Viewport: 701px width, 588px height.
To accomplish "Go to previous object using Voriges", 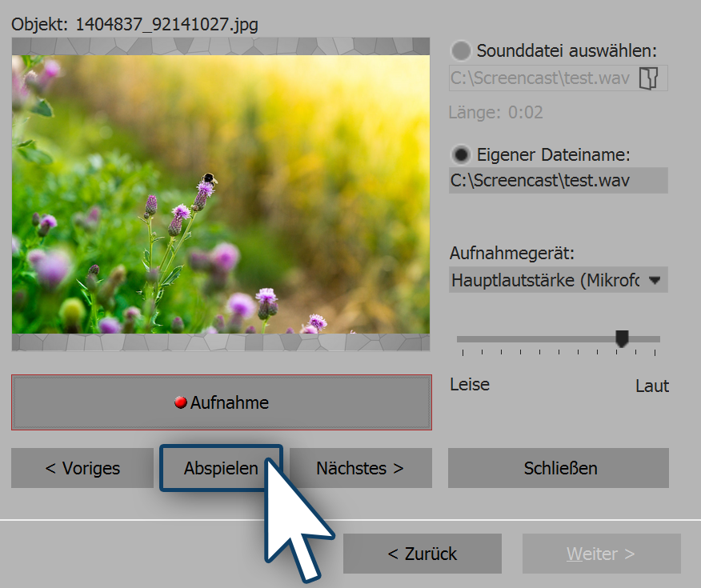I will [x=82, y=468].
